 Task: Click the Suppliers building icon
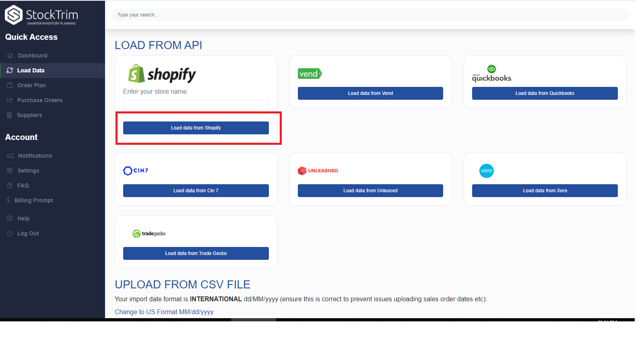click(x=9, y=115)
